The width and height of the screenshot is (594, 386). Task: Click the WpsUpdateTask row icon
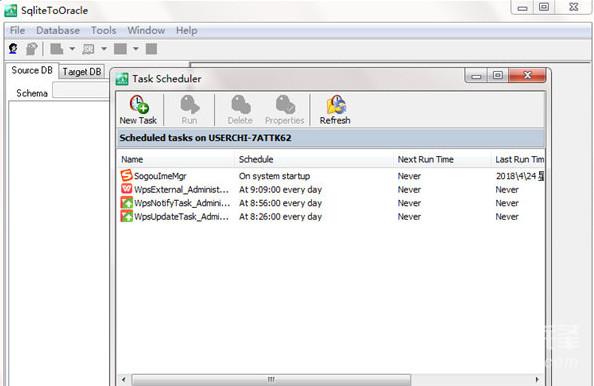127,216
